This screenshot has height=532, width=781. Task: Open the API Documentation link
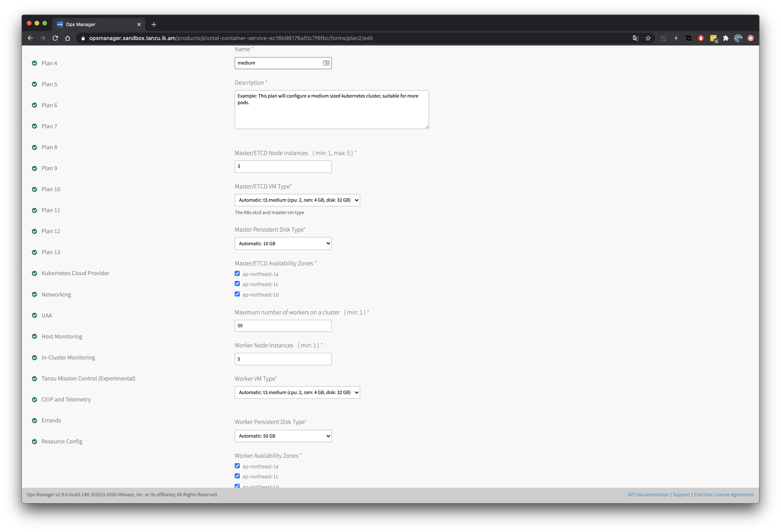648,495
